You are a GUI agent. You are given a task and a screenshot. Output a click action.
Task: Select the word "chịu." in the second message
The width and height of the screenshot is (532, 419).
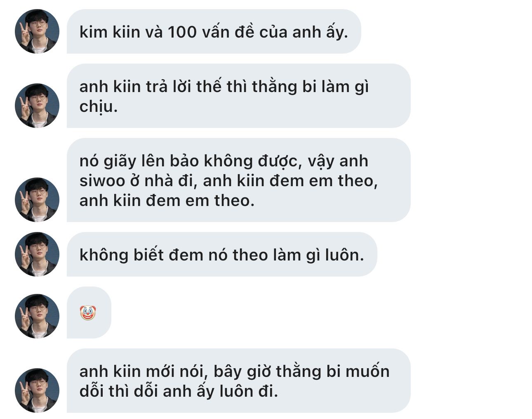99,107
